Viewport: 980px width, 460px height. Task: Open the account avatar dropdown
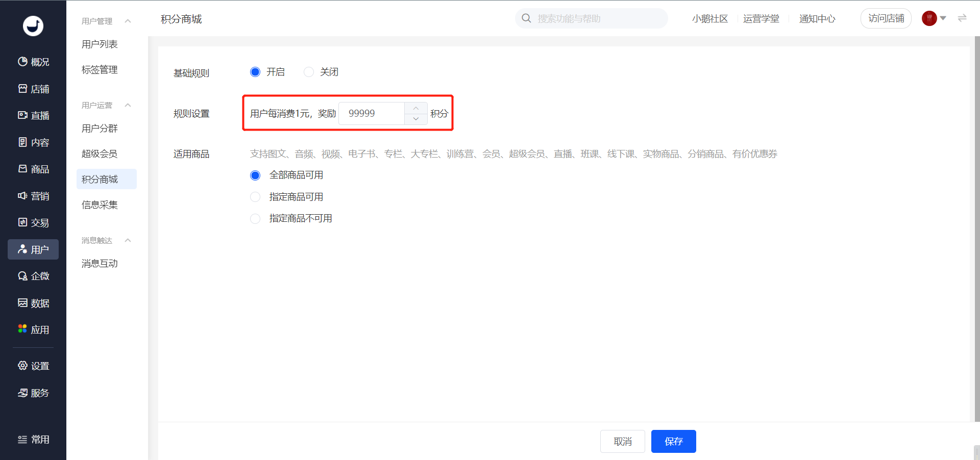pos(934,18)
